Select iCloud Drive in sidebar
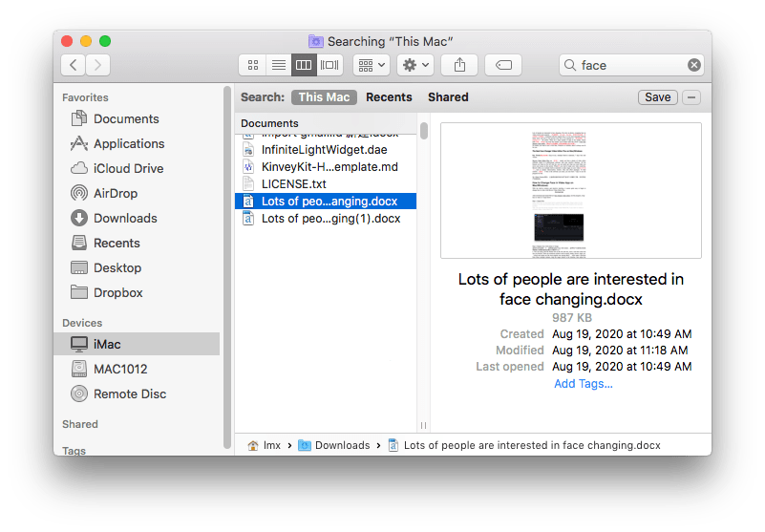Screen dimensions: 765x532 pyautogui.click(x=128, y=168)
